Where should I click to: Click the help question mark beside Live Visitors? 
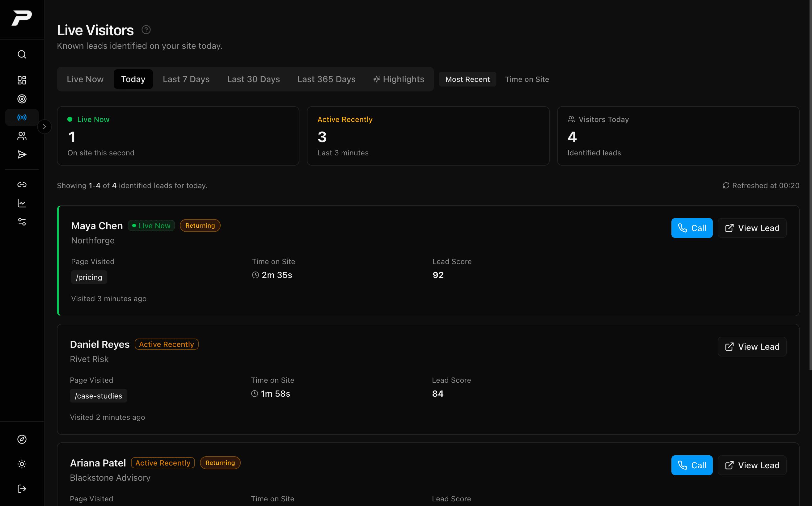tap(146, 30)
